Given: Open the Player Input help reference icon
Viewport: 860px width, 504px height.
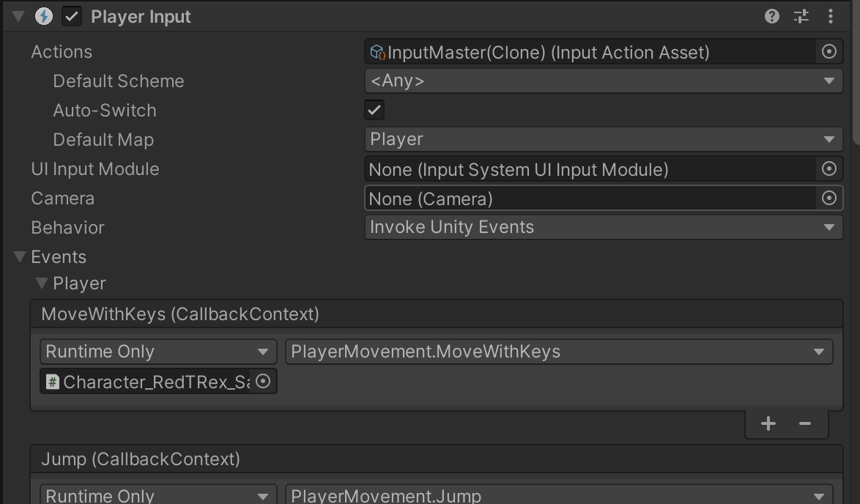Looking at the screenshot, I should [771, 16].
